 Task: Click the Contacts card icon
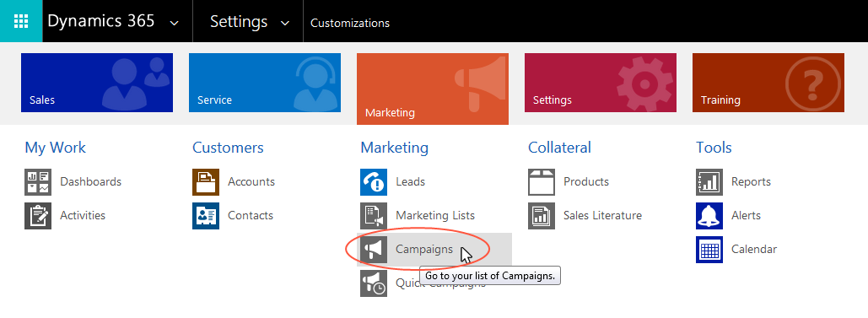[x=206, y=216]
